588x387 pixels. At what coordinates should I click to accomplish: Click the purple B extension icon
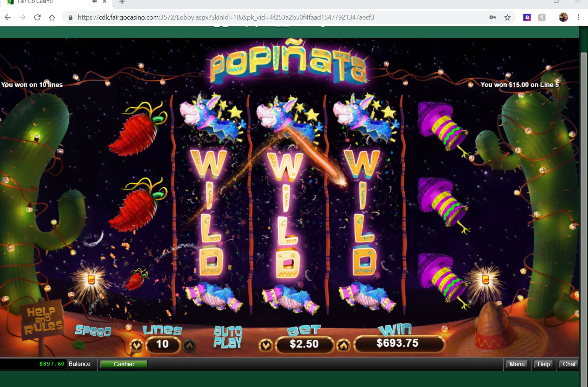[527, 17]
